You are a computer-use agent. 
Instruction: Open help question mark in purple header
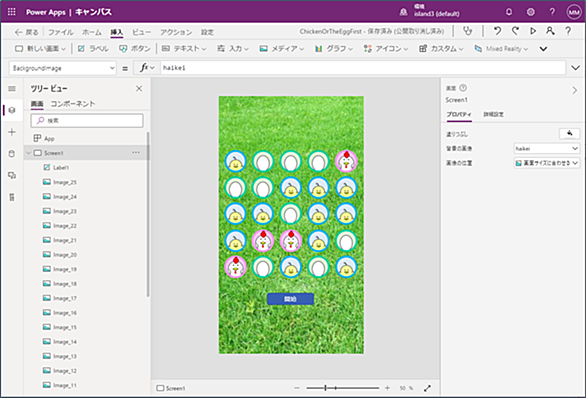click(x=552, y=12)
